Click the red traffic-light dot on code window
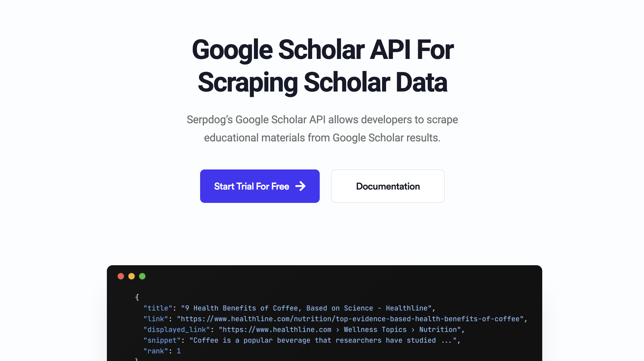Viewport: 644px width, 361px height. (121, 276)
